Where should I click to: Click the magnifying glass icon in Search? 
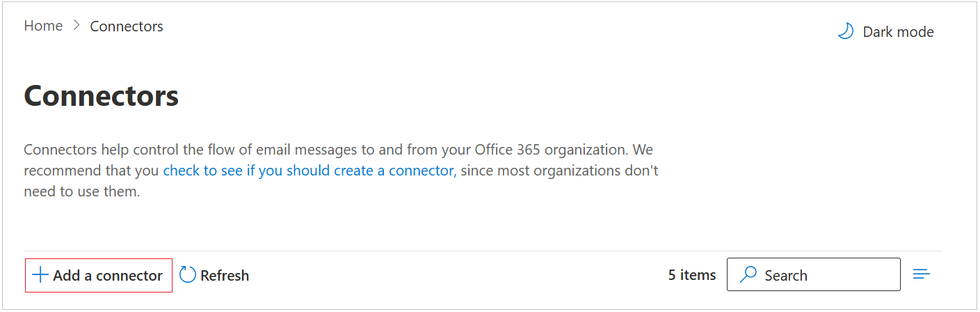click(748, 274)
